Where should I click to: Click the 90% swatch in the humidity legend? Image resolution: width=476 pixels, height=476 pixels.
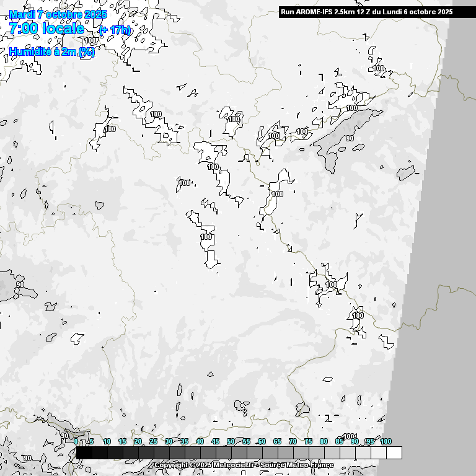(x=363, y=453)
